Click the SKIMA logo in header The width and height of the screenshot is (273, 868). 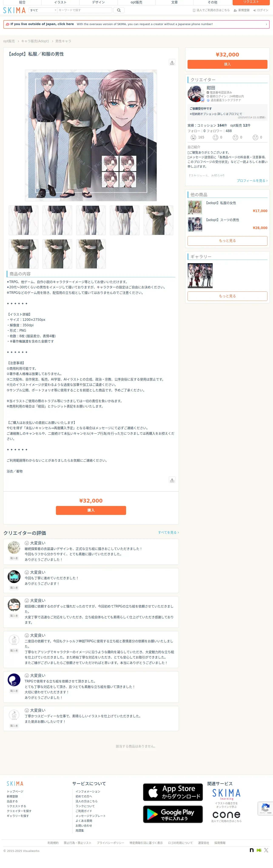pos(14,10)
